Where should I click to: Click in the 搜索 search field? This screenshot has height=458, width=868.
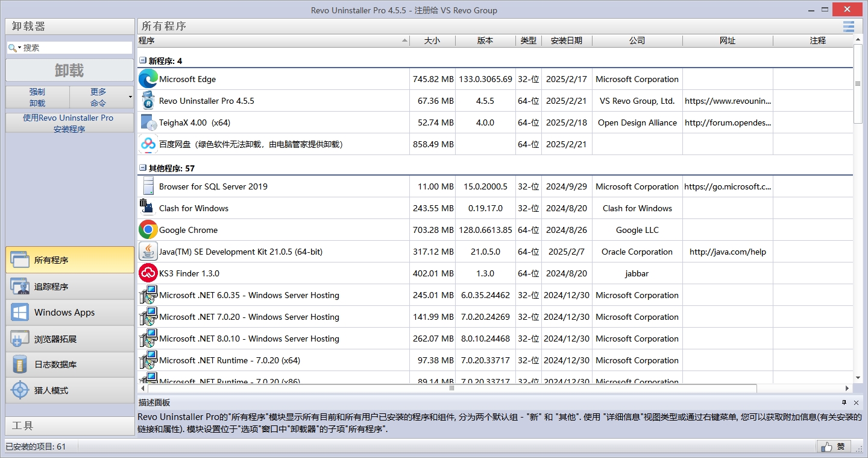[77, 48]
